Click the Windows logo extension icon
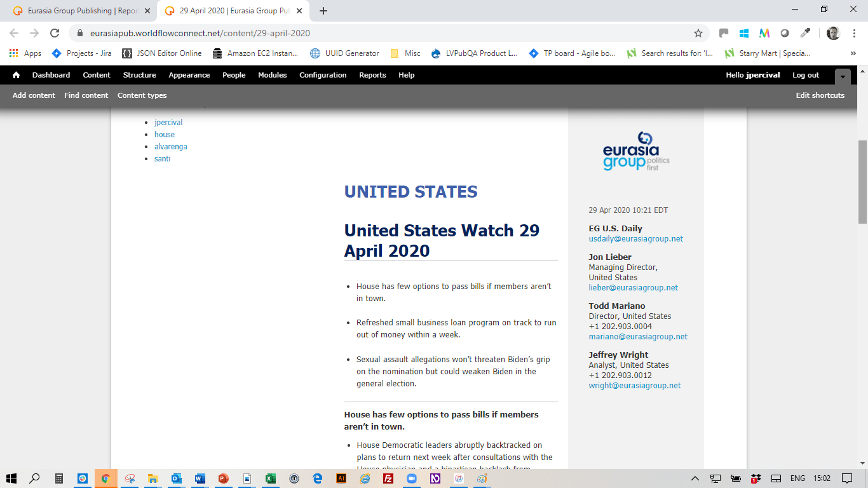This screenshot has width=868, height=488. pos(744,33)
